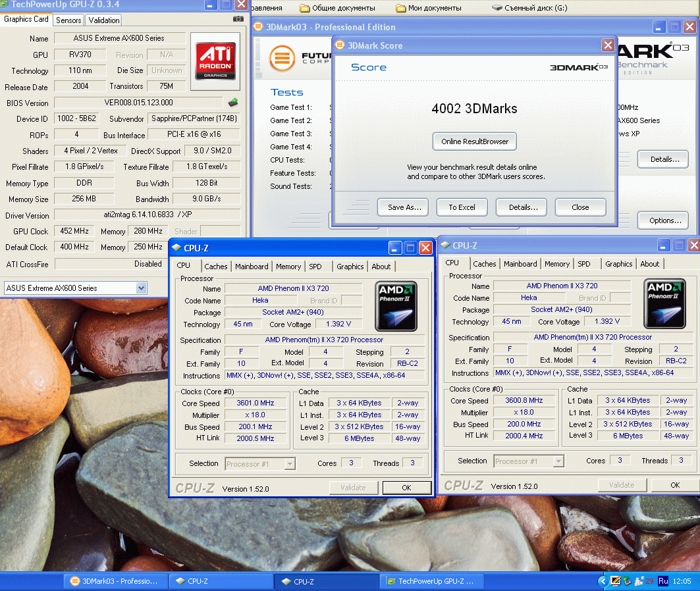Minimize the right CPU-Z window
This screenshot has height=591, width=700.
point(663,245)
